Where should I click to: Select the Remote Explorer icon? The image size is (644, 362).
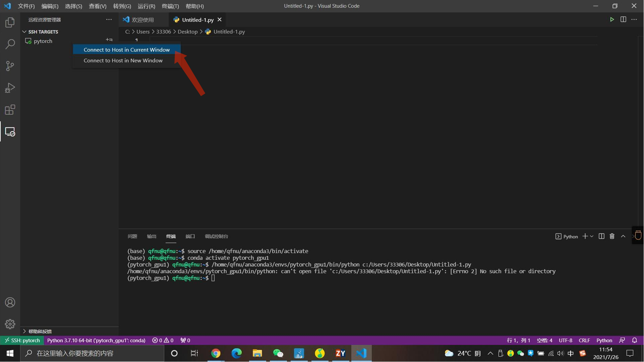(10, 131)
